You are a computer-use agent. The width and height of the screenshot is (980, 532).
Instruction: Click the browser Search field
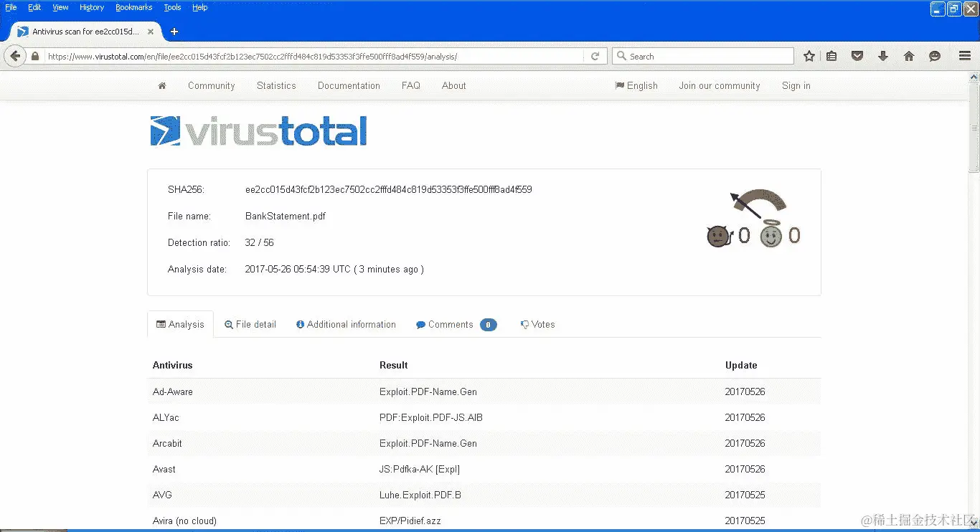(703, 56)
